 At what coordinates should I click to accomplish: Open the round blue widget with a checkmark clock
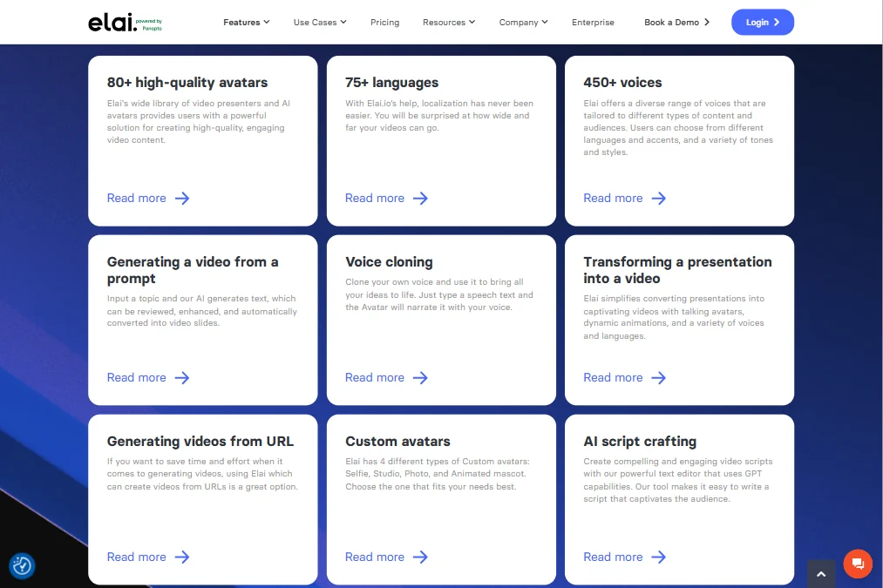tap(22, 565)
